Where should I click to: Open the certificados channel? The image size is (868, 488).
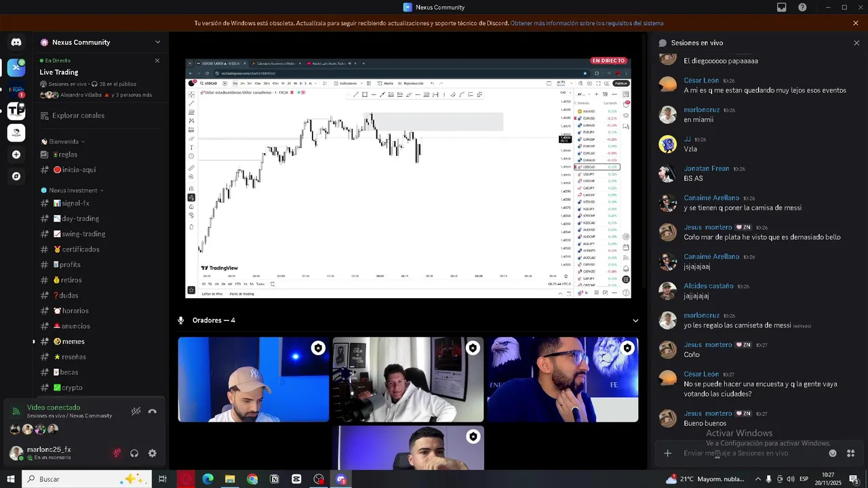pyautogui.click(x=102, y=249)
